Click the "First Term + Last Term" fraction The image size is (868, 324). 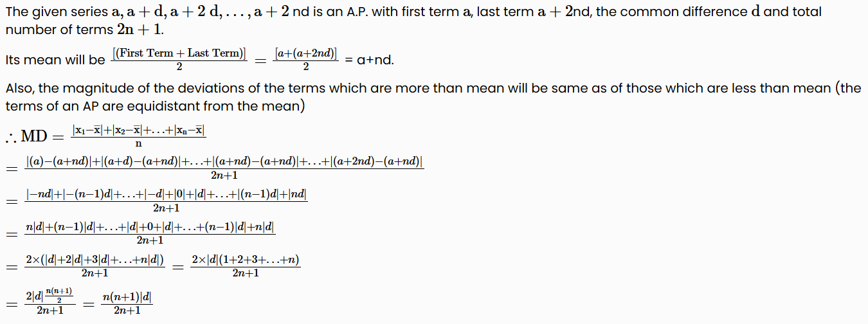179,59
